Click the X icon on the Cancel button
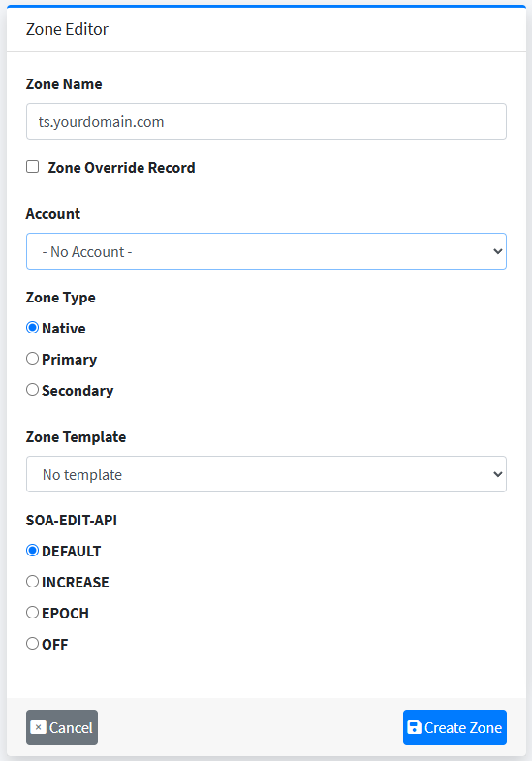Viewport: 532px width, 761px height. pos(39,727)
